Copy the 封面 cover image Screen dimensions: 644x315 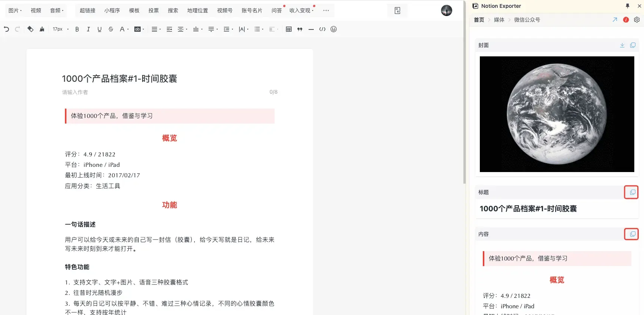pos(633,45)
